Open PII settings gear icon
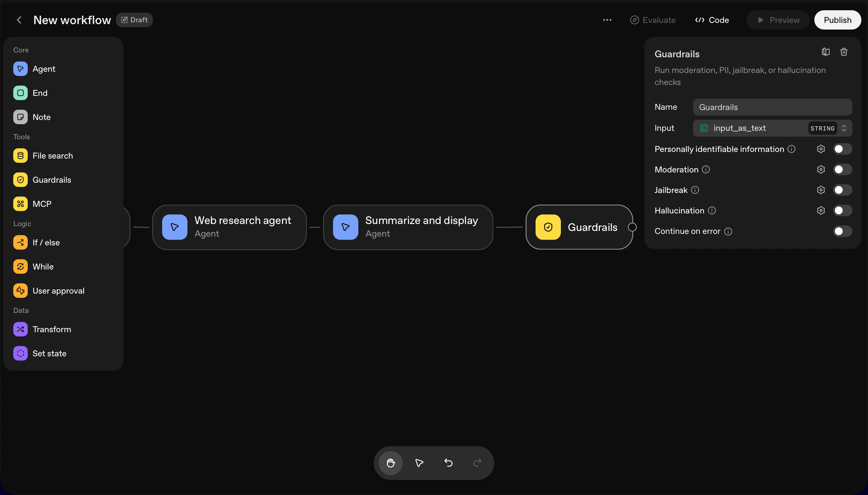This screenshot has width=868, height=495. point(821,149)
